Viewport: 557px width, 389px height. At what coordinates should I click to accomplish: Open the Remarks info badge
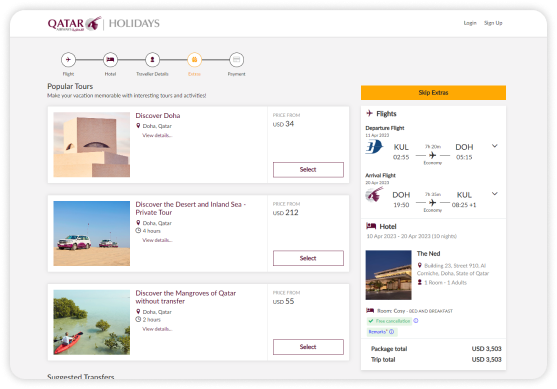point(382,332)
